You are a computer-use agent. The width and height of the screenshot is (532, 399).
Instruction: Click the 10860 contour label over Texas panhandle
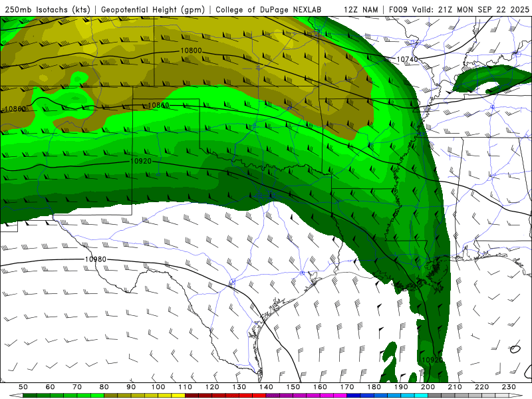(x=158, y=105)
